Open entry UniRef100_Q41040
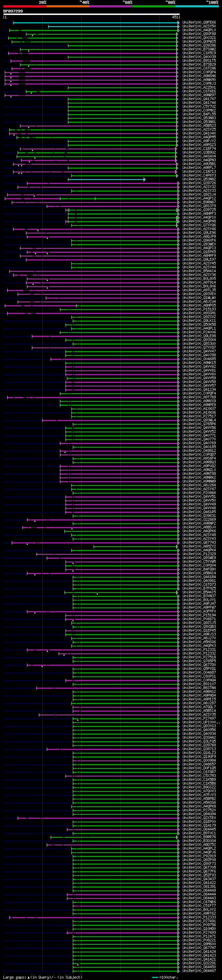 (x=199, y=133)
